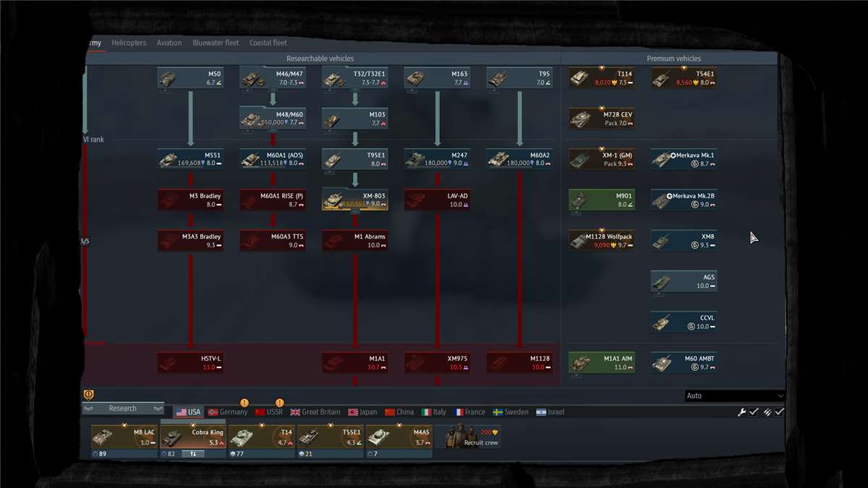Expand the Research panel button
The width and height of the screenshot is (868, 488).
point(123,408)
